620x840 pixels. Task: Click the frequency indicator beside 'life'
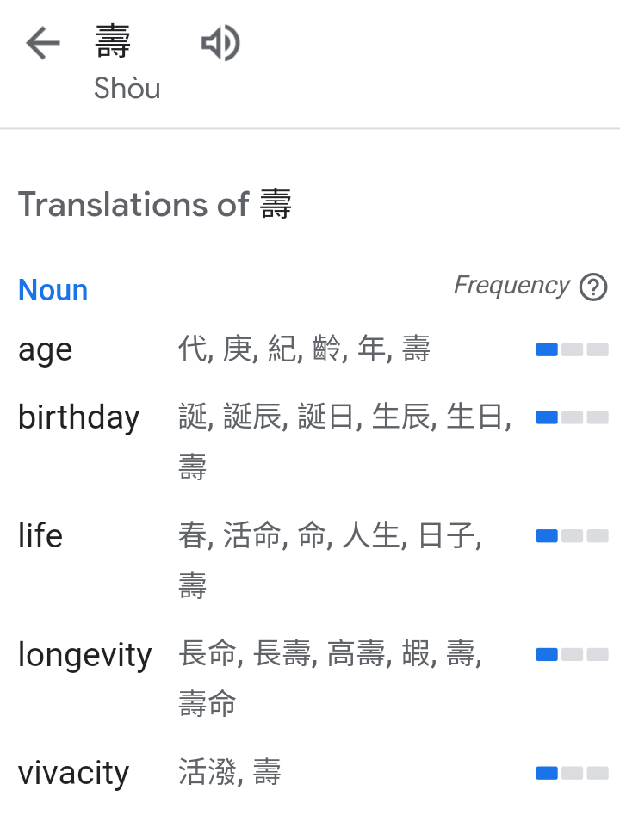coord(571,535)
